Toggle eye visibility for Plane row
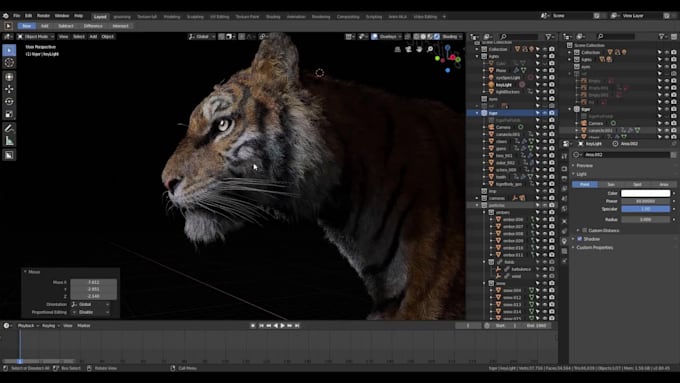680x383 pixels. point(545,70)
